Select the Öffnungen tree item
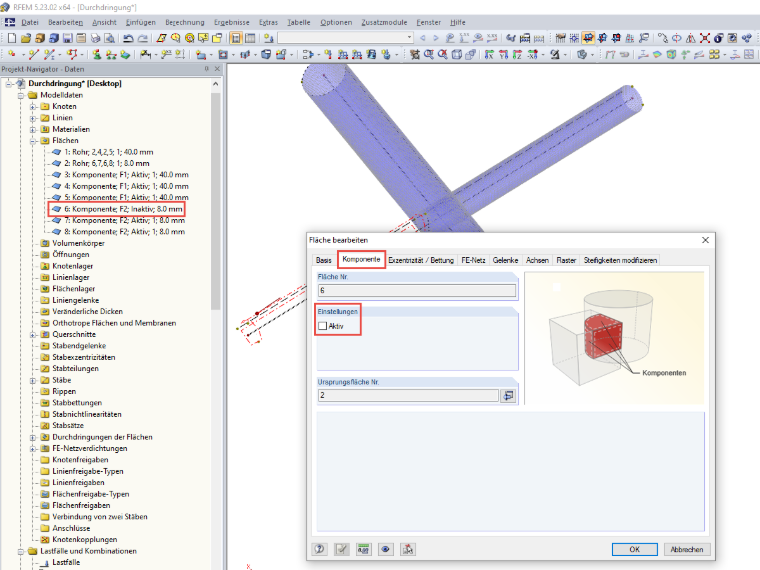This screenshot has width=760, height=570. click(x=71, y=254)
